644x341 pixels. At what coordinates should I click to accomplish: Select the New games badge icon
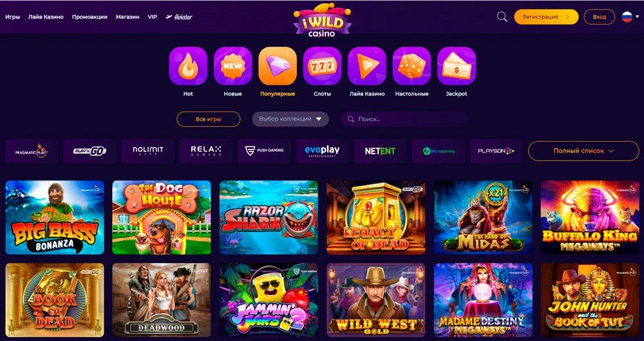(232, 66)
